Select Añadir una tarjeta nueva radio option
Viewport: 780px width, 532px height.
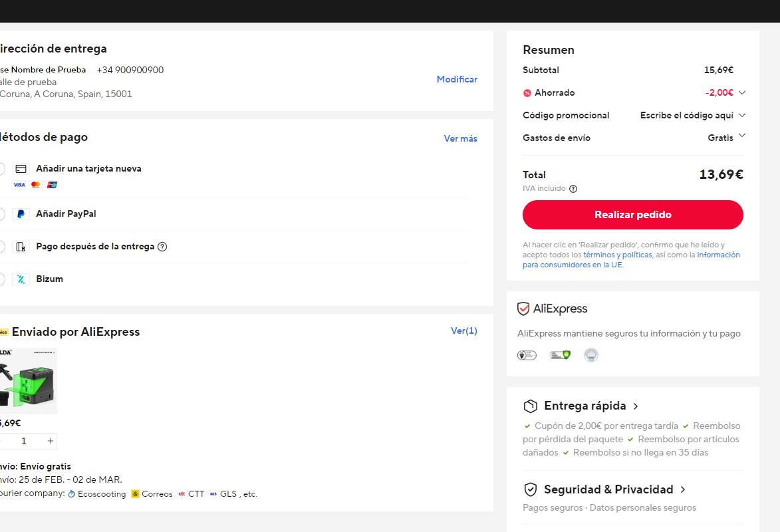pos(1,169)
